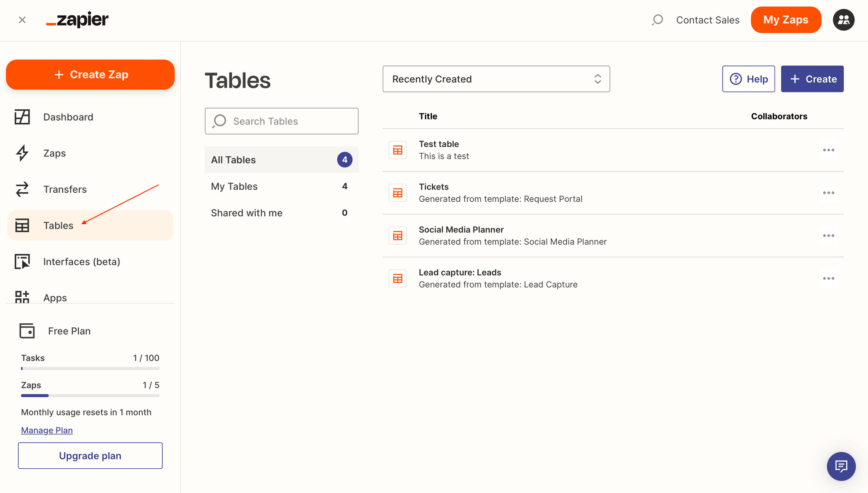Select the Apps sidebar icon
The height and width of the screenshot is (493, 868).
[x=22, y=297]
